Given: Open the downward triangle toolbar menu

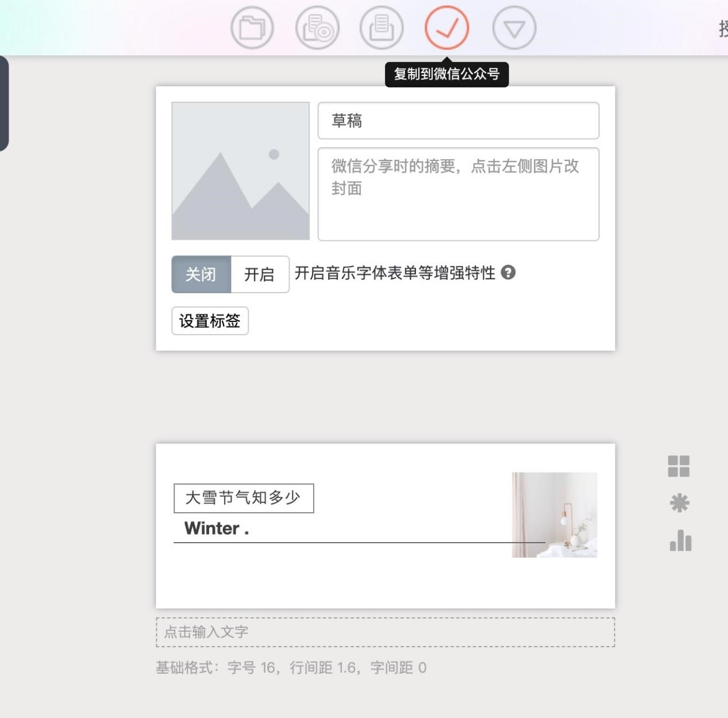Looking at the screenshot, I should coord(514,28).
